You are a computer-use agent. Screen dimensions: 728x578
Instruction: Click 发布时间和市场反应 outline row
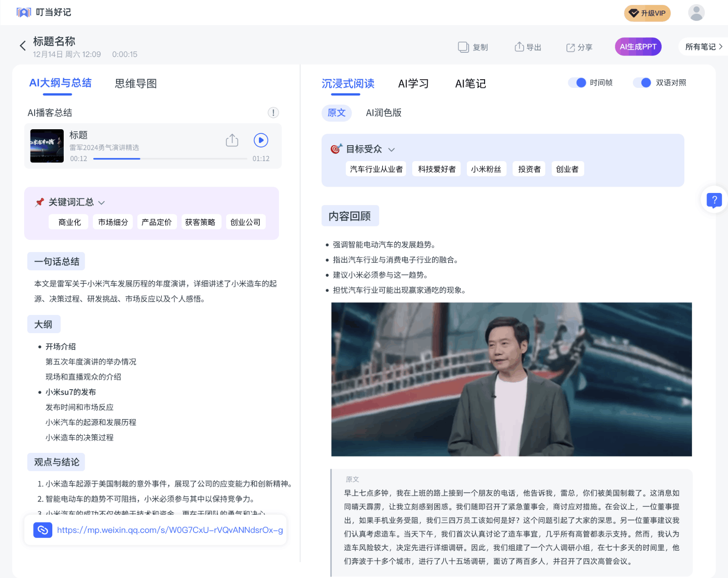(80, 407)
